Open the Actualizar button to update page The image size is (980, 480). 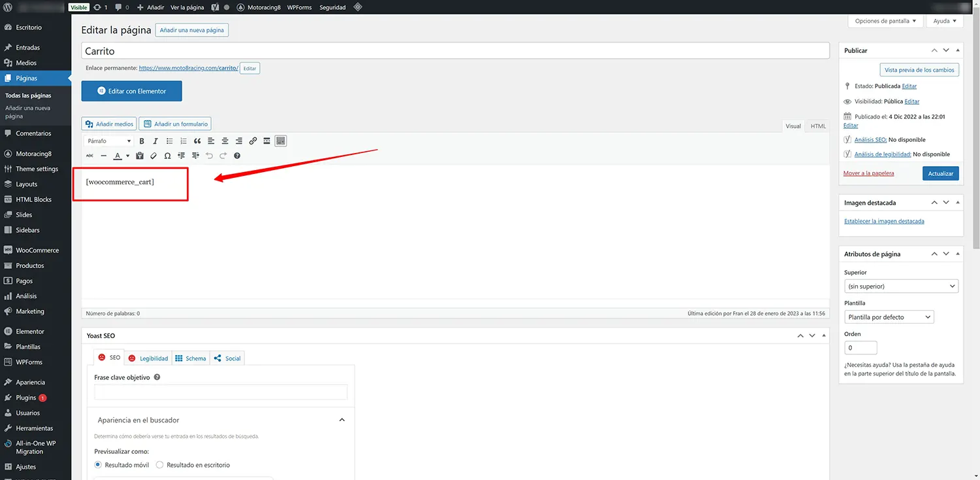(x=941, y=173)
